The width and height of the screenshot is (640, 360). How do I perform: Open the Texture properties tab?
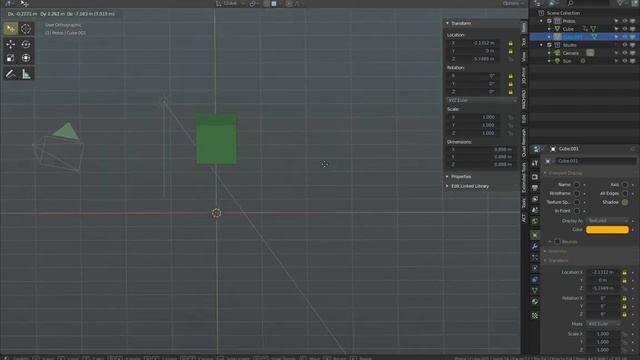point(535,316)
